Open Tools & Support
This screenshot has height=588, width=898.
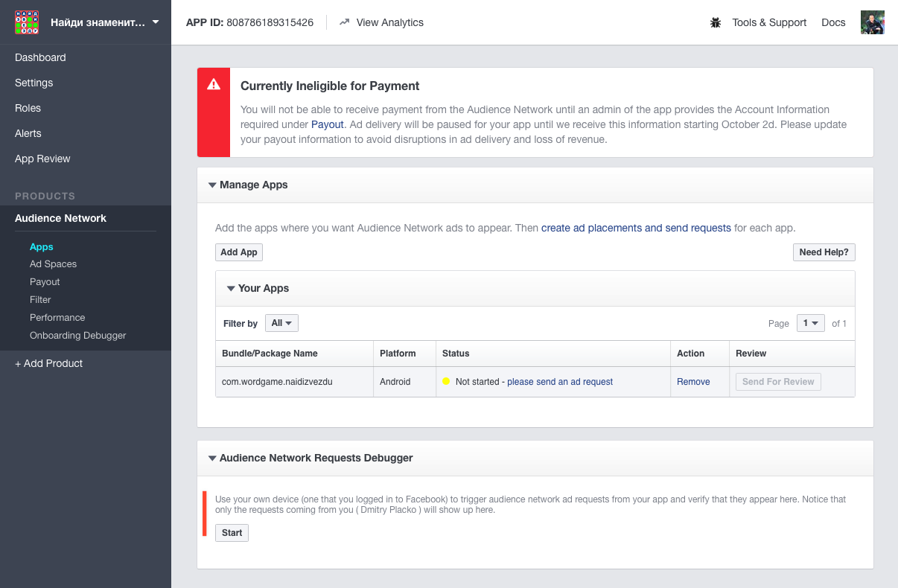[769, 22]
